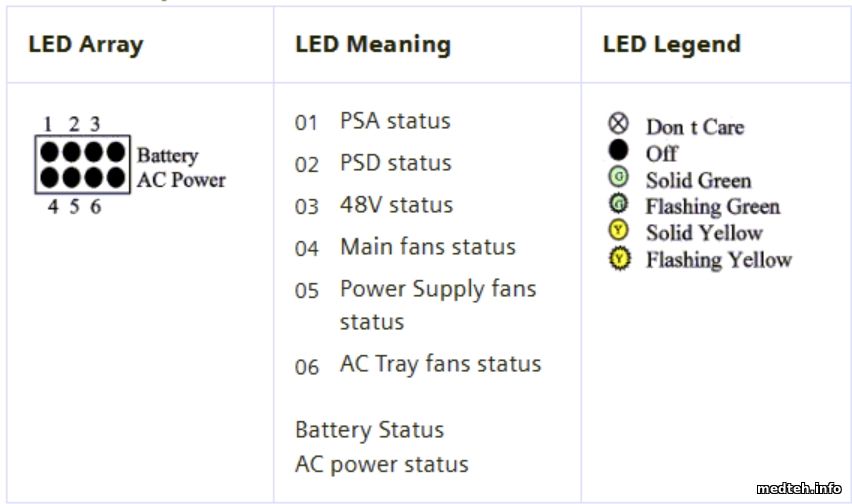Click the Flashing Yellow legend icon
Viewport: 852px width, 504px height.
point(620,259)
